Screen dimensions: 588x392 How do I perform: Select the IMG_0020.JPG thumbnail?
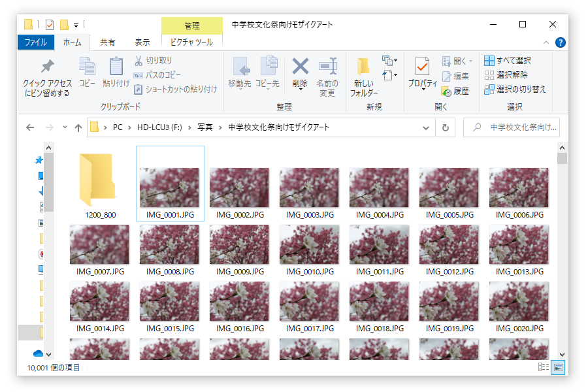(x=519, y=301)
